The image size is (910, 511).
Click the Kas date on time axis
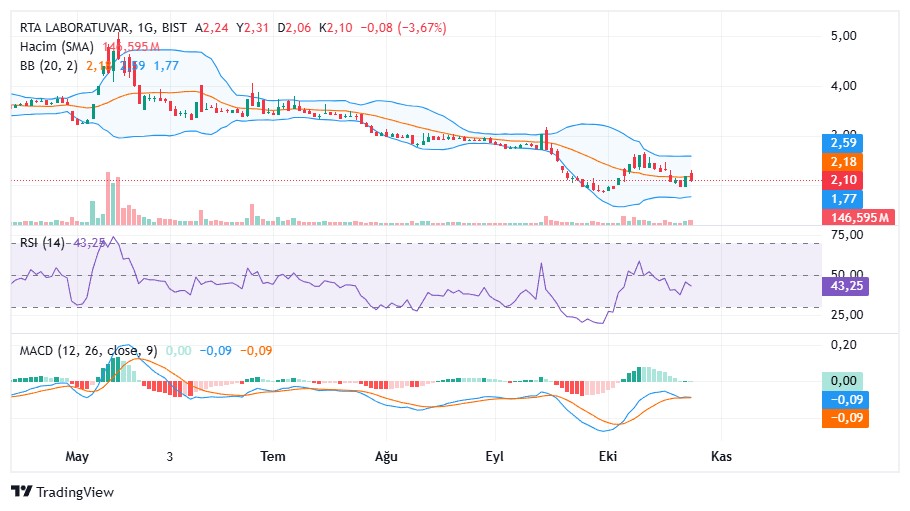coord(721,456)
